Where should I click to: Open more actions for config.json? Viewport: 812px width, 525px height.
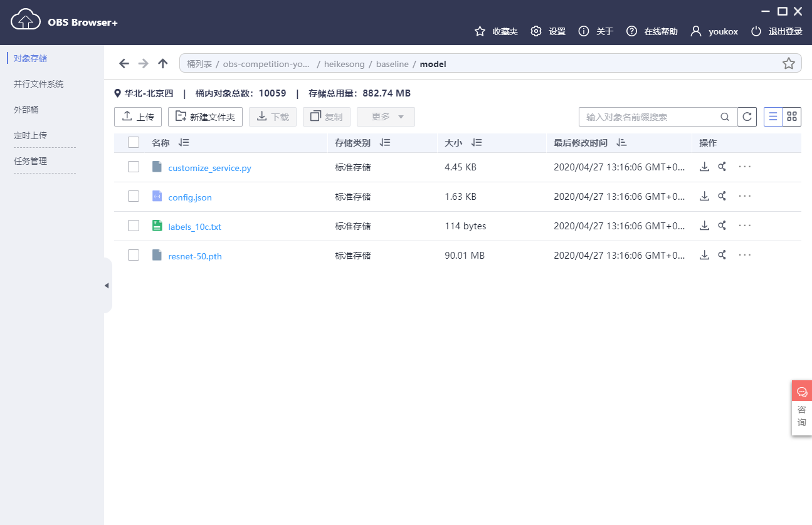745,196
